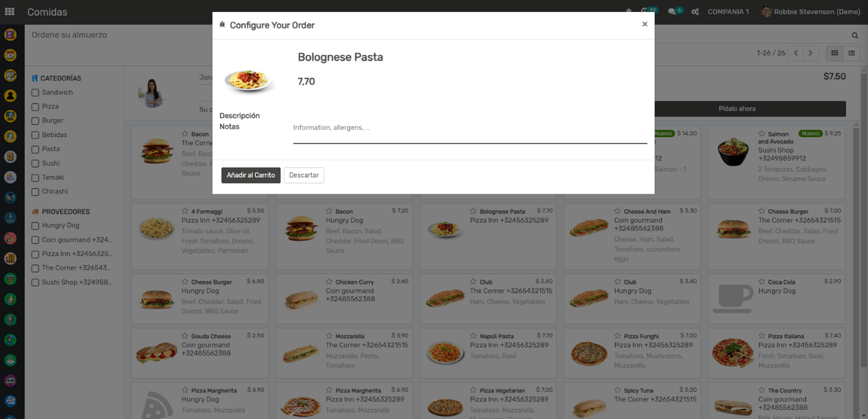The height and width of the screenshot is (419, 868).
Task: Expand the Robbie Stevenson user menu
Action: 810,12
